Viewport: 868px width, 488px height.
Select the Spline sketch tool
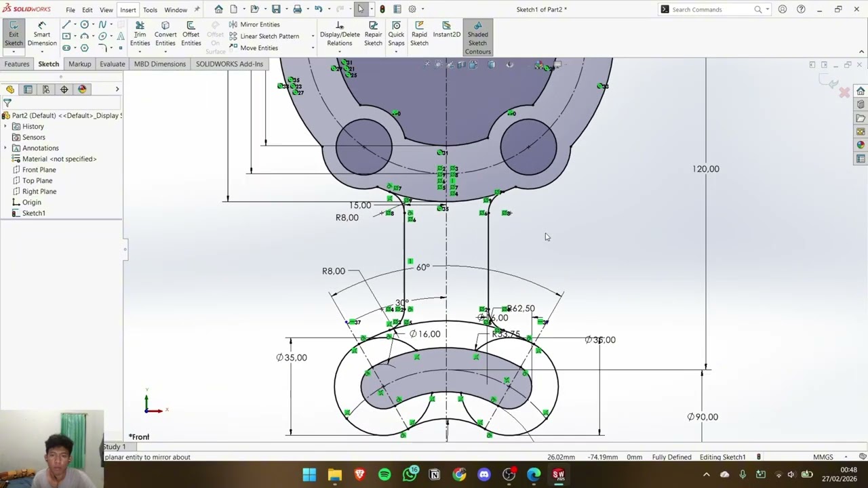pos(102,24)
